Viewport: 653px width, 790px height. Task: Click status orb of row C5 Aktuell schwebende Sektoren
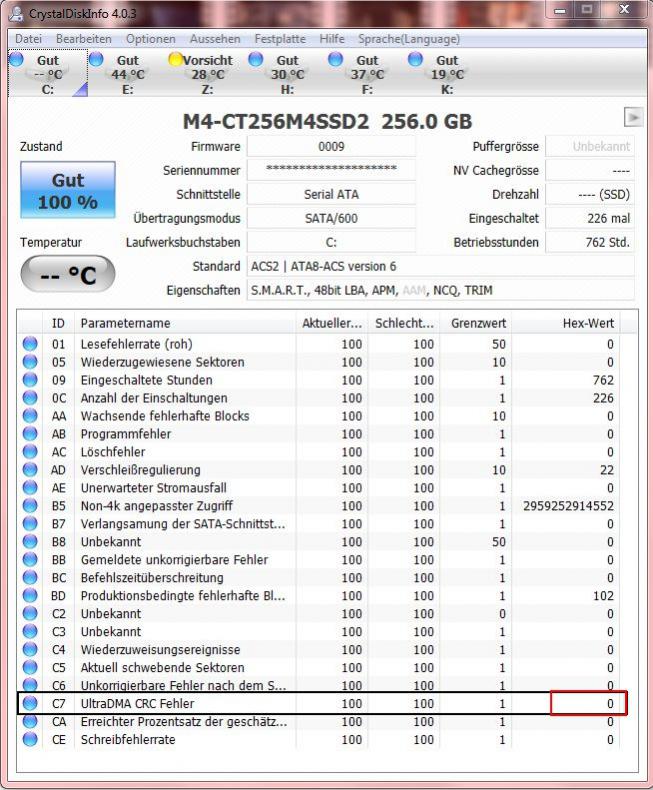tap(30, 667)
